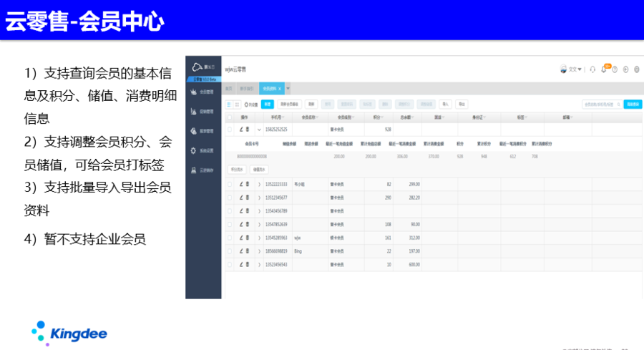Click the user avatar picture
The image size is (644, 350).
click(563, 69)
